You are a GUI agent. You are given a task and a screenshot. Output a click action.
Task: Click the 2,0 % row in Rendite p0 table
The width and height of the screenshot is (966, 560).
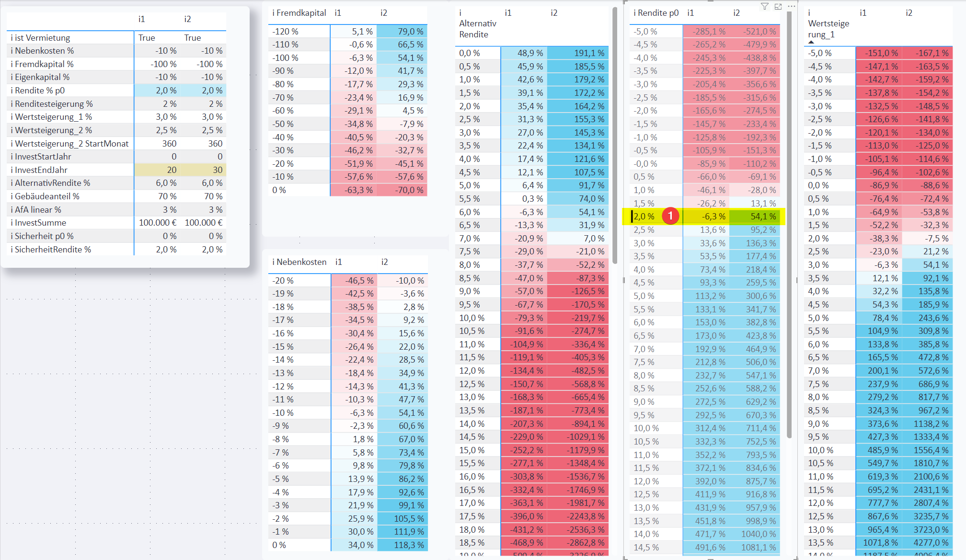(705, 217)
